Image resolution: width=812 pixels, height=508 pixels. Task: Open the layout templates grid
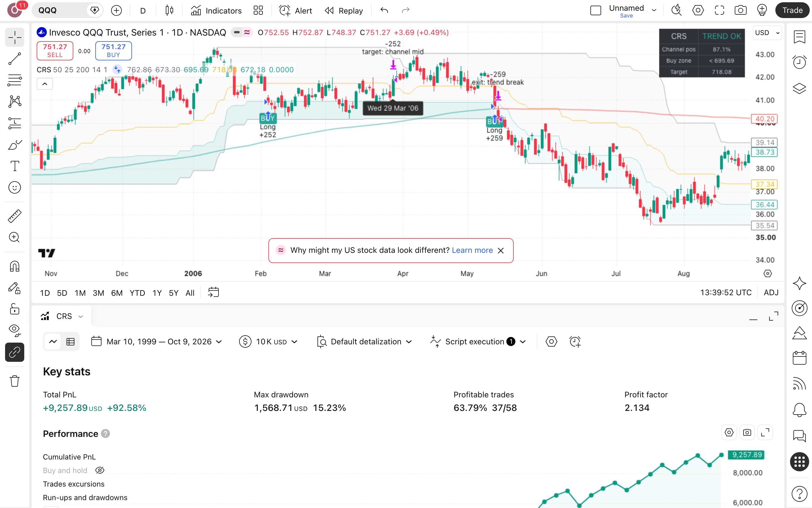[258, 10]
